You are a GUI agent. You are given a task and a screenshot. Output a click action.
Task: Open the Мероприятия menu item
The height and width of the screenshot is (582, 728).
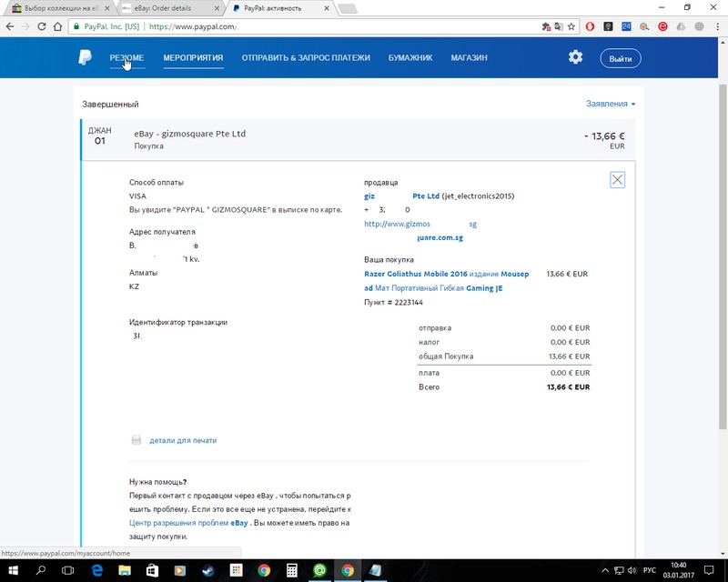coord(193,57)
